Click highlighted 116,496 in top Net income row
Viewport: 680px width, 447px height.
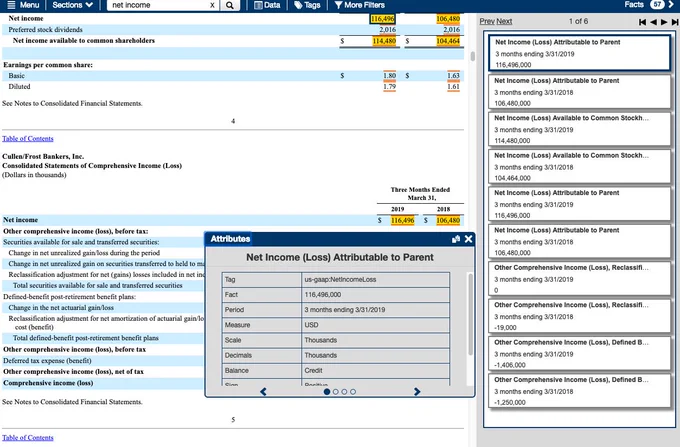(x=382, y=19)
